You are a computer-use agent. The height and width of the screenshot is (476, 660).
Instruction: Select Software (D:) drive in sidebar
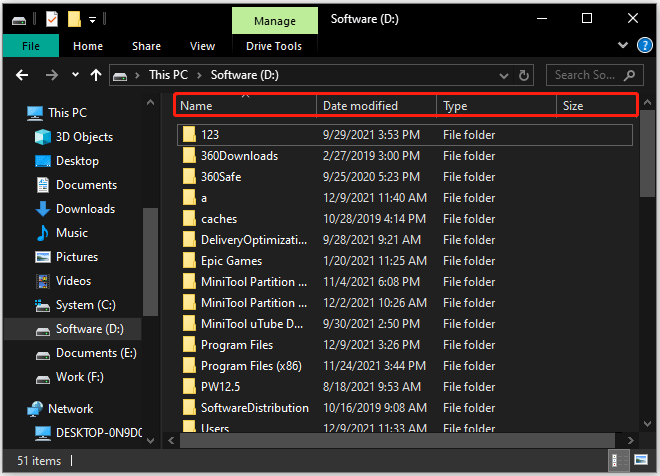point(72,329)
